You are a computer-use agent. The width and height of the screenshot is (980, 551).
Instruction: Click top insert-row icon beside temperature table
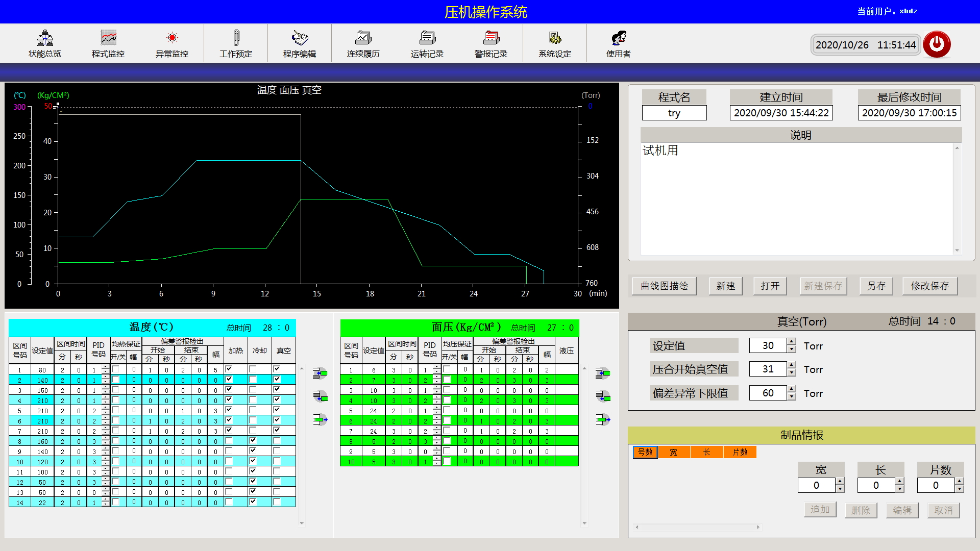[x=320, y=373]
